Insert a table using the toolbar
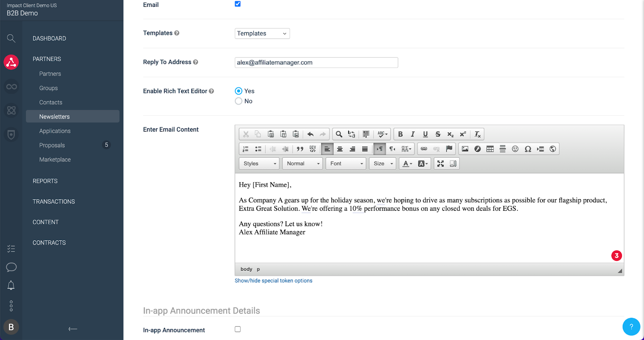The width and height of the screenshot is (644, 340). pyautogui.click(x=490, y=149)
